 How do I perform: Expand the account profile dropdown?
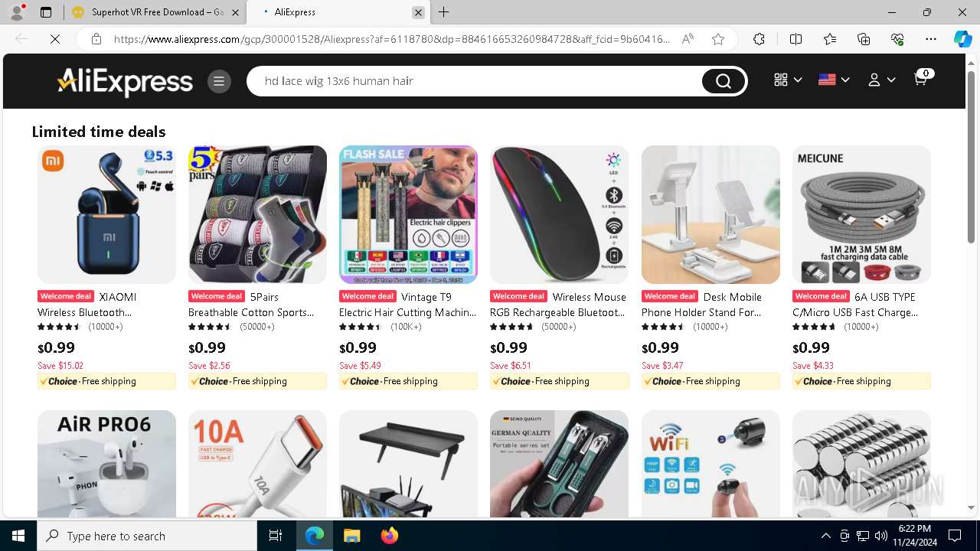[881, 80]
